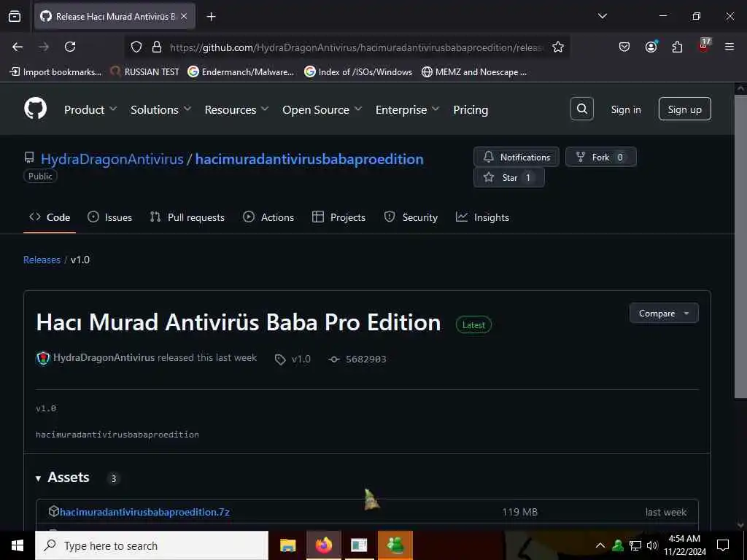
Task: Open the GitHub search magnifier button
Action: (x=581, y=109)
